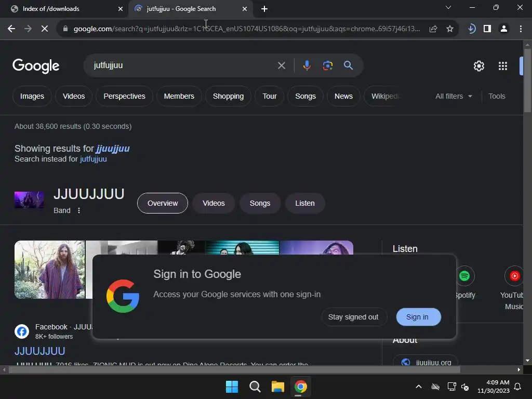Open the YouTube Music listen icon

pos(514,276)
